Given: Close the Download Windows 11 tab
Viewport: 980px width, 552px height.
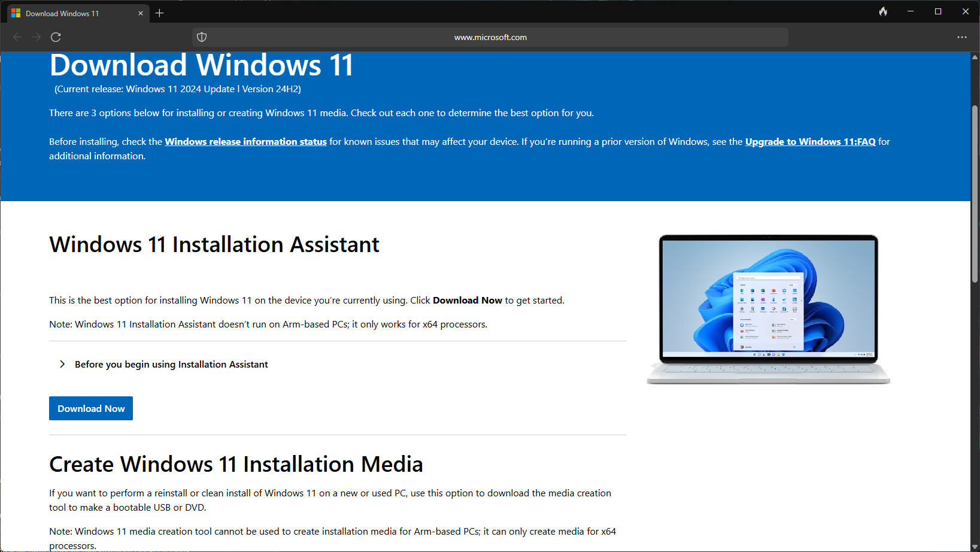Looking at the screenshot, I should tap(141, 13).
